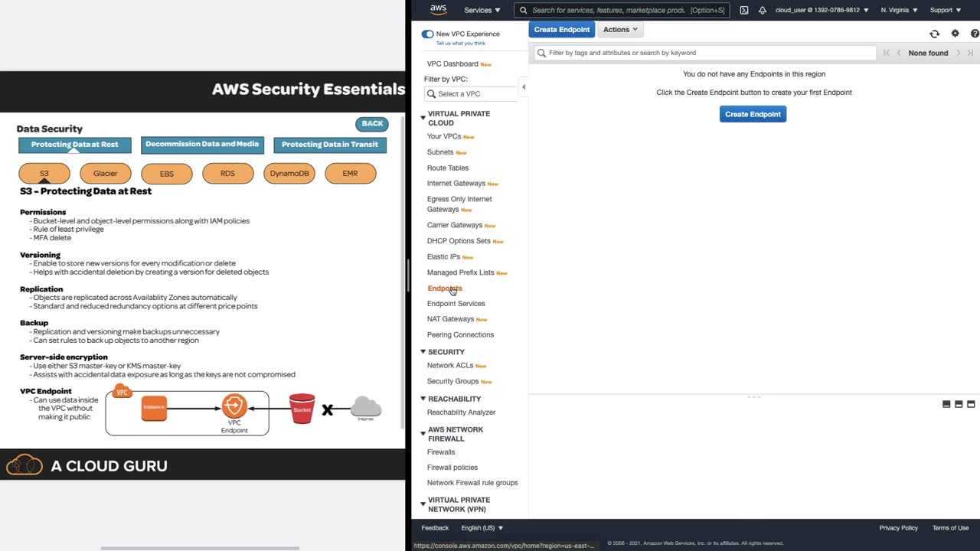980x551 pixels.
Task: Open Your VPCs in sidebar
Action: [444, 136]
